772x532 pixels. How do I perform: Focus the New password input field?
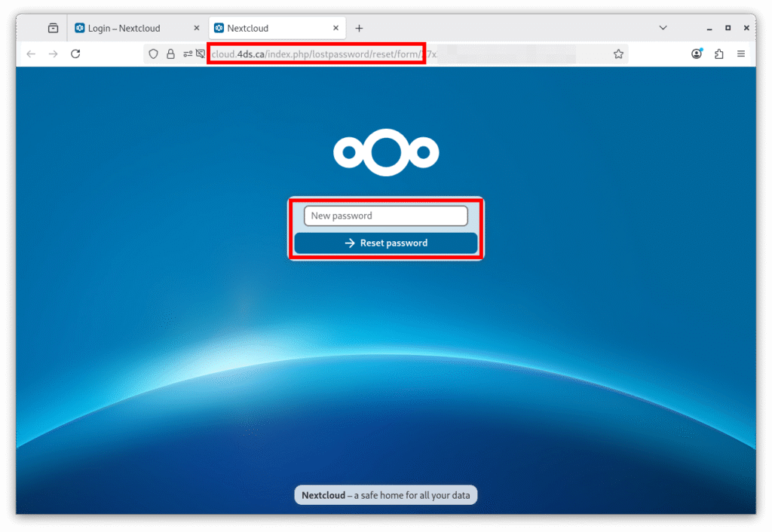[386, 216]
